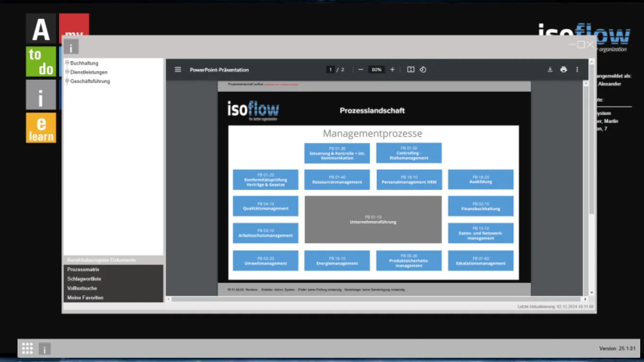Select Buchhaltung in the tree
The height and width of the screenshot is (362, 644).
click(84, 63)
